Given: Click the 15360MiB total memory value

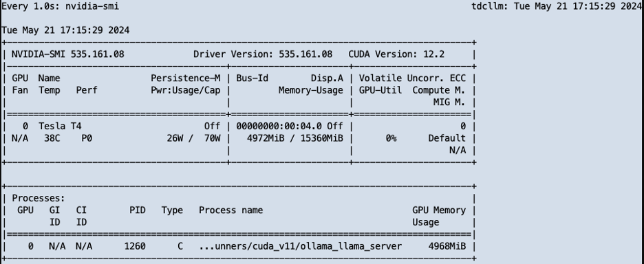Looking at the screenshot, I should (322, 138).
